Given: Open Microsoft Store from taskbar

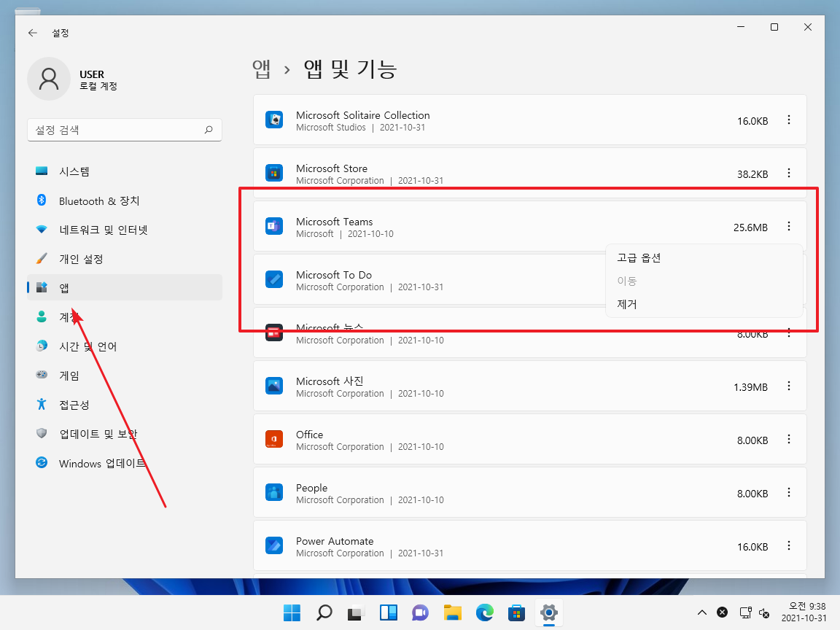Looking at the screenshot, I should 516,612.
